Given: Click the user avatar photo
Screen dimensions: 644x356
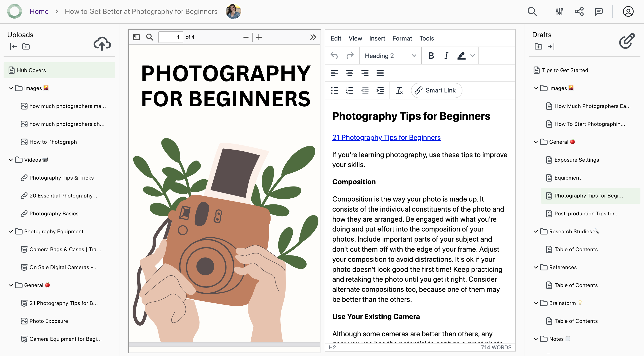Looking at the screenshot, I should coord(233,11).
